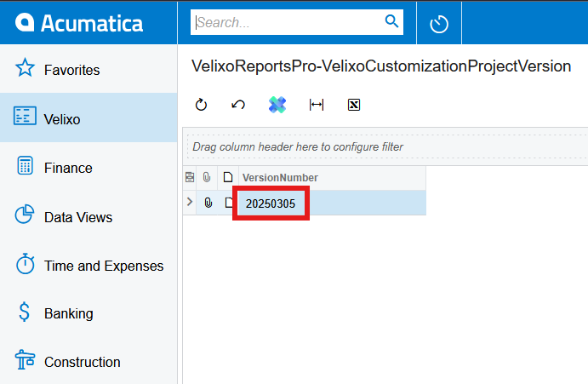
Task: Click the Notes column header icon
Action: tap(228, 177)
